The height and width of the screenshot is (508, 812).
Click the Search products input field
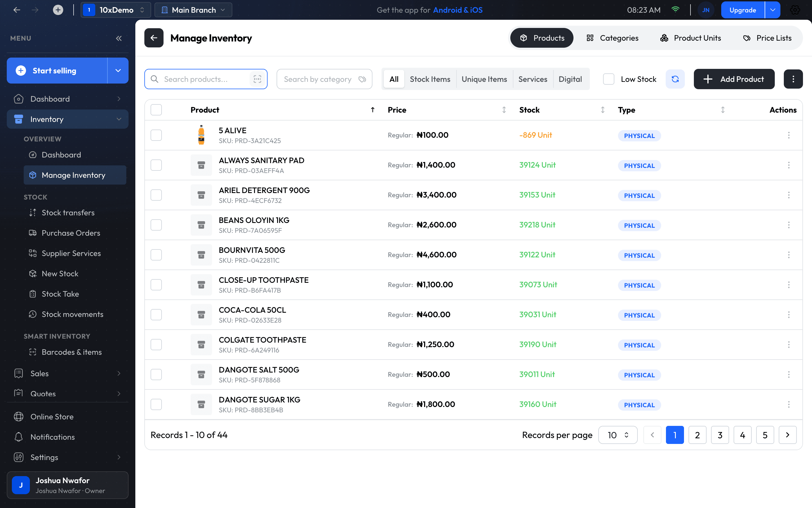click(206, 79)
